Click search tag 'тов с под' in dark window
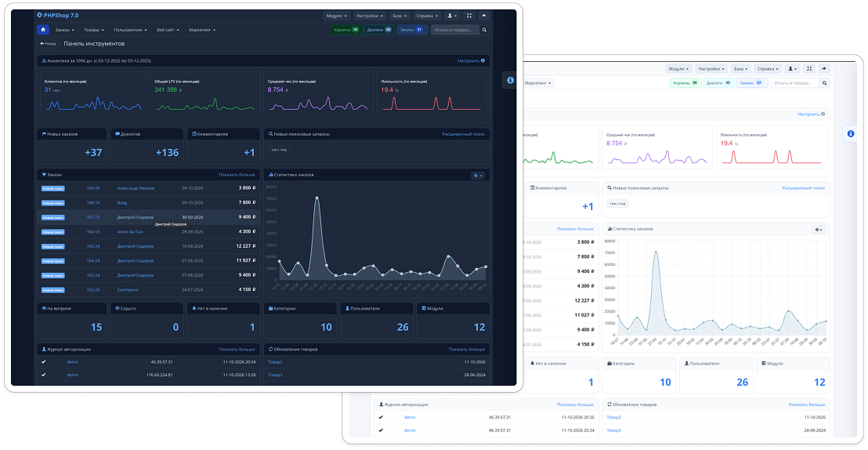The image size is (868, 450). pyautogui.click(x=279, y=150)
